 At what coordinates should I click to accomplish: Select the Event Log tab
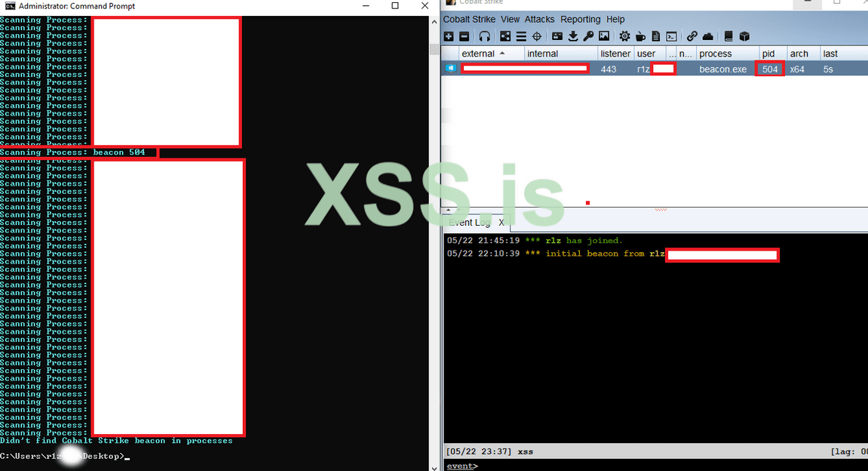(x=469, y=223)
